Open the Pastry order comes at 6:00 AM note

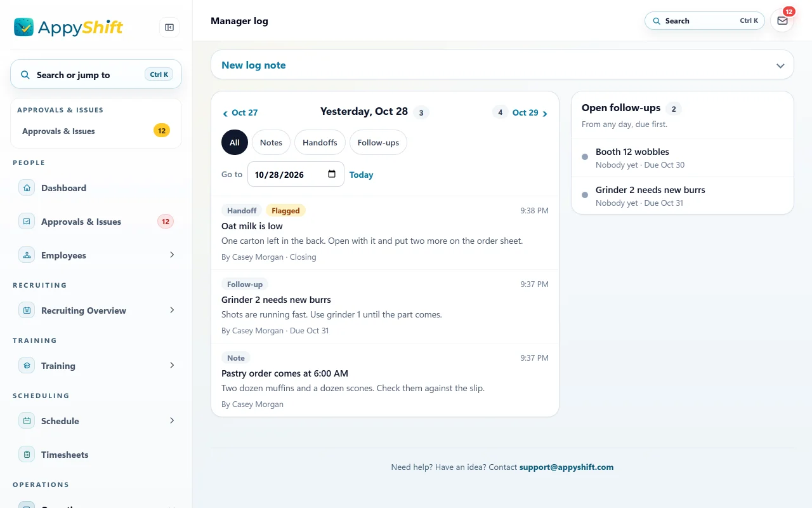385,380
